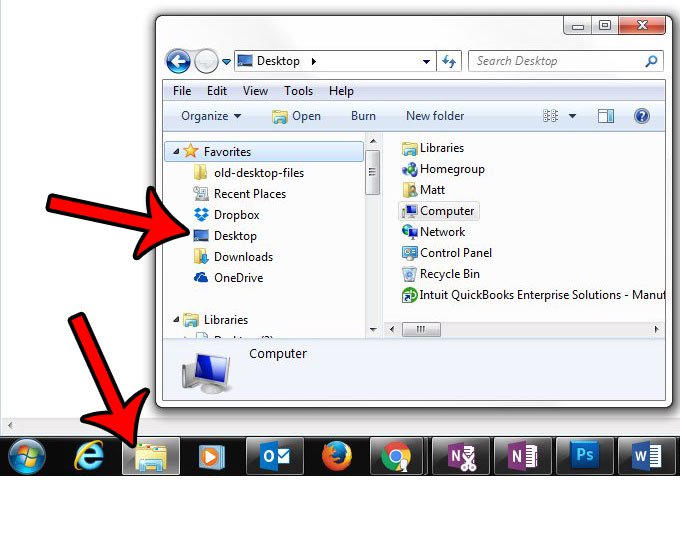
Task: Open the Help menu
Action: [x=341, y=91]
